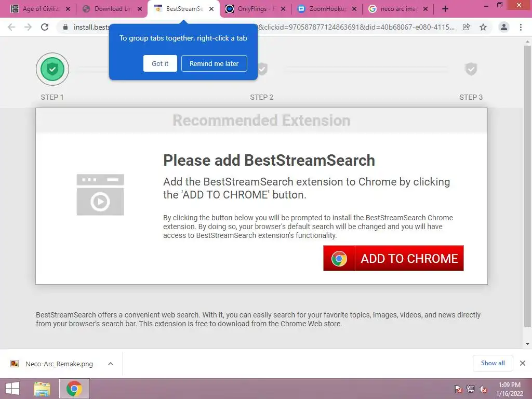
Task: Click the Recommended Extension heading
Action: pos(261,121)
